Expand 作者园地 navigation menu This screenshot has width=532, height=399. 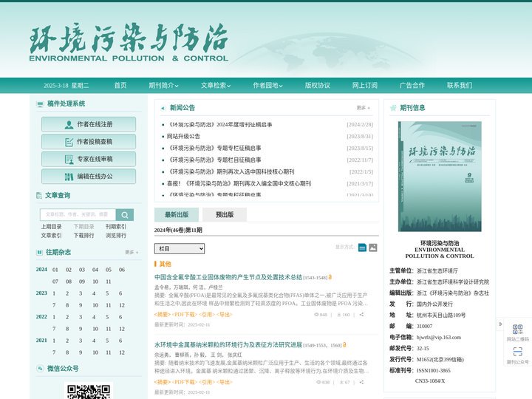tap(268, 86)
